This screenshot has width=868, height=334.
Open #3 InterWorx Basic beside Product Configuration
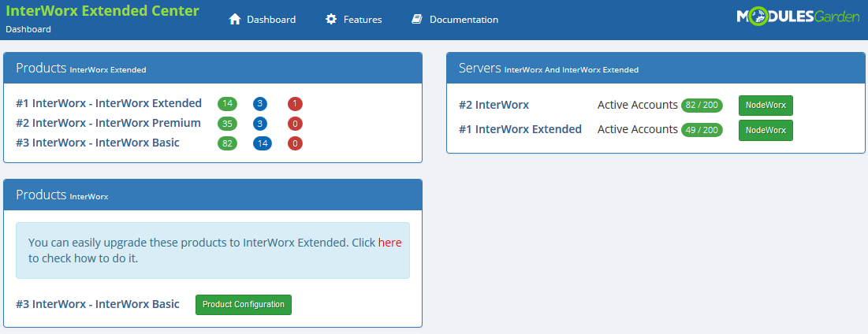(x=98, y=304)
